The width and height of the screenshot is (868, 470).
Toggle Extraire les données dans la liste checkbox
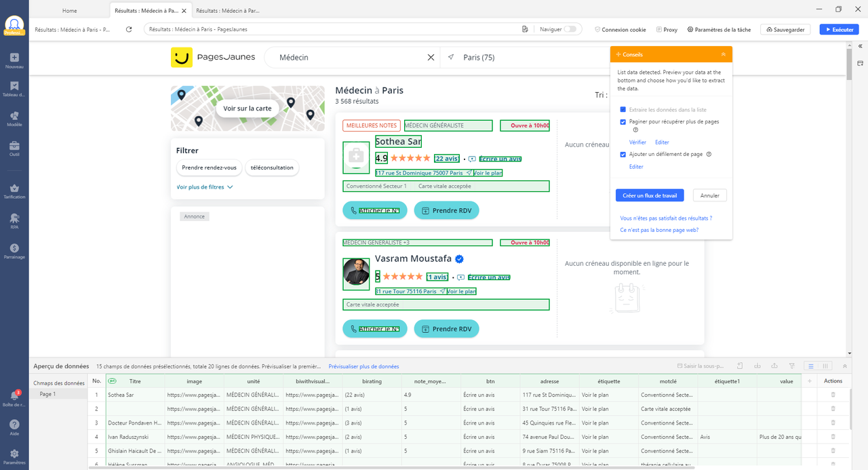tap(623, 109)
